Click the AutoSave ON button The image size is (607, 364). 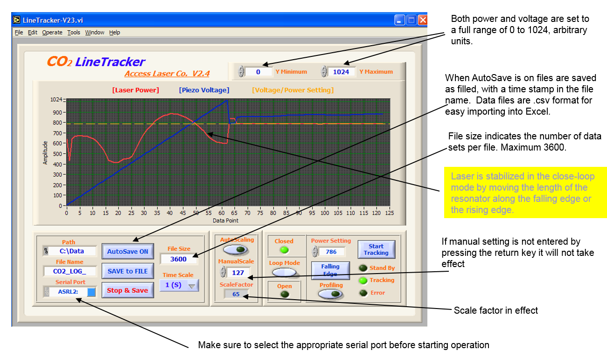pyautogui.click(x=128, y=252)
